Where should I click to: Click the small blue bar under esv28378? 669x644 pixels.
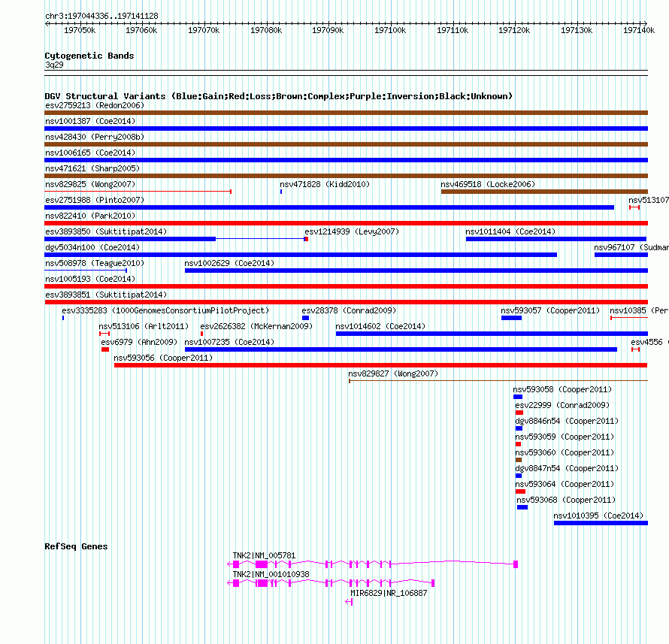tap(305, 318)
